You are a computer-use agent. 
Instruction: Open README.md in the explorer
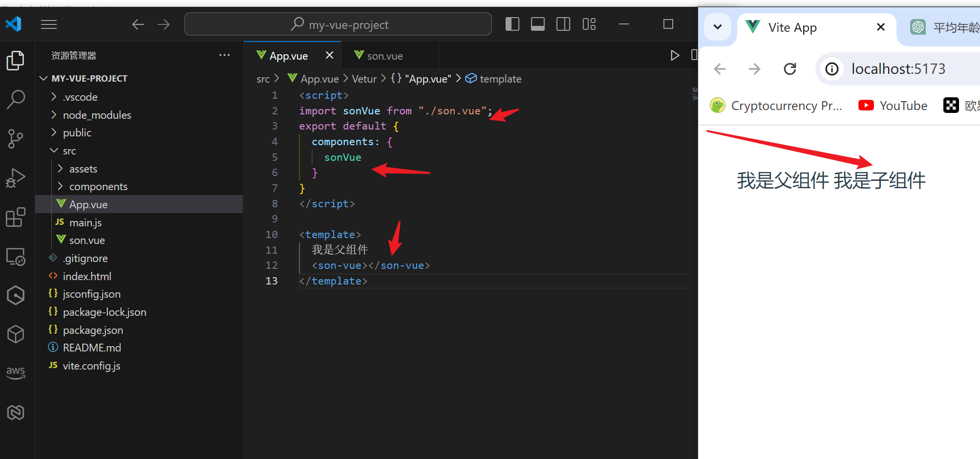[139, 348]
